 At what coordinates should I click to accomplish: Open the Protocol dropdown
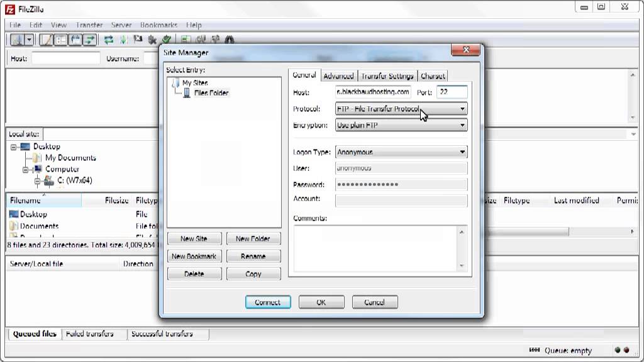click(401, 109)
